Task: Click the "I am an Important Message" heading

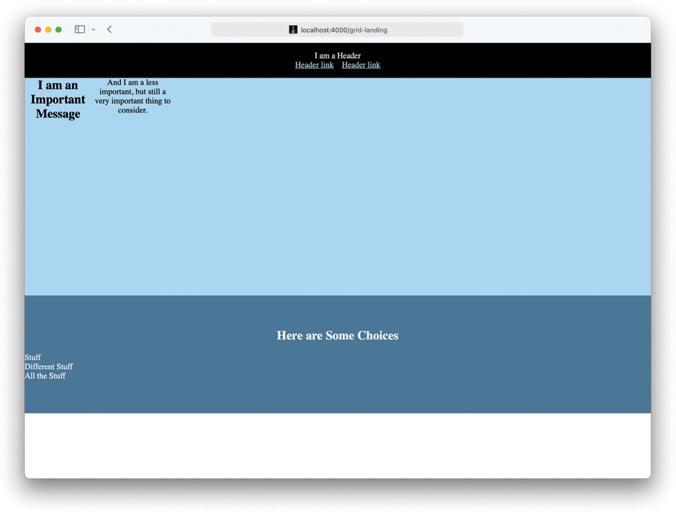Action: click(x=58, y=99)
